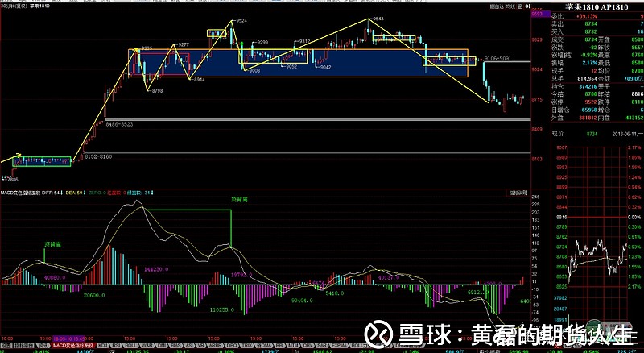
Task: Switch to the DMA indicator tab
Action: [x=264, y=345]
